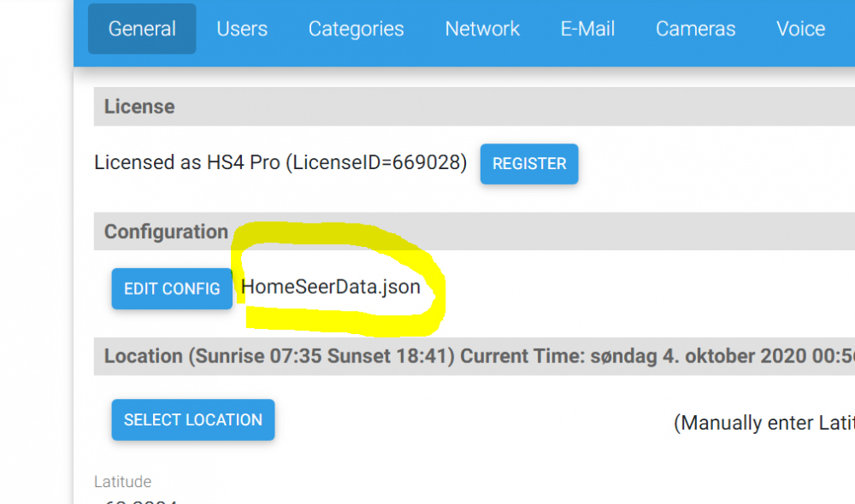Open the Voice tab
The height and width of the screenshot is (504, 855).
[x=800, y=29]
